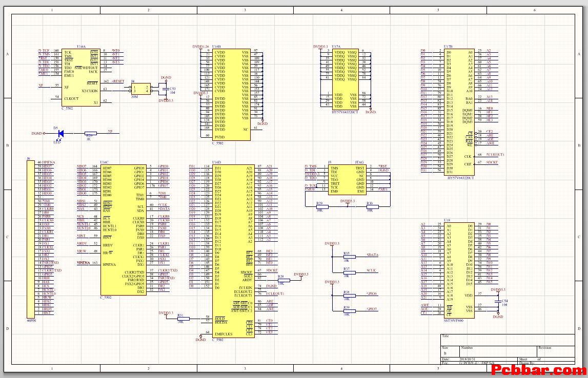
Task: Click the Revision field in title block
Action: point(556,352)
